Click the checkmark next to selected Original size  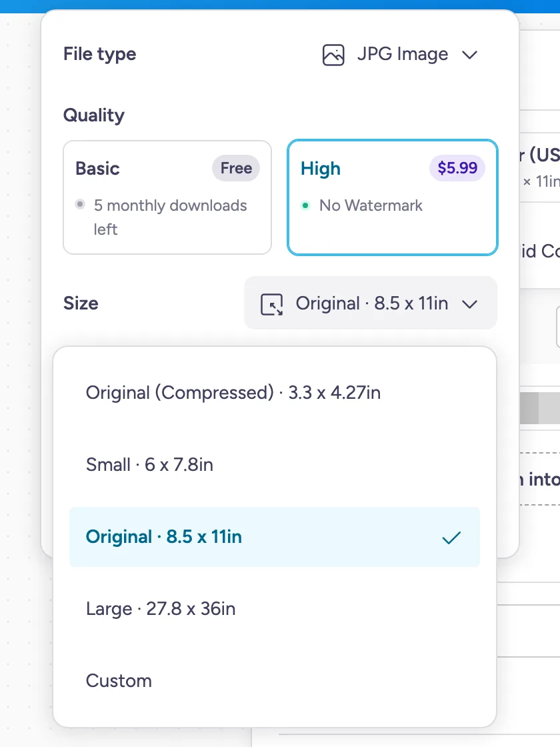click(451, 538)
